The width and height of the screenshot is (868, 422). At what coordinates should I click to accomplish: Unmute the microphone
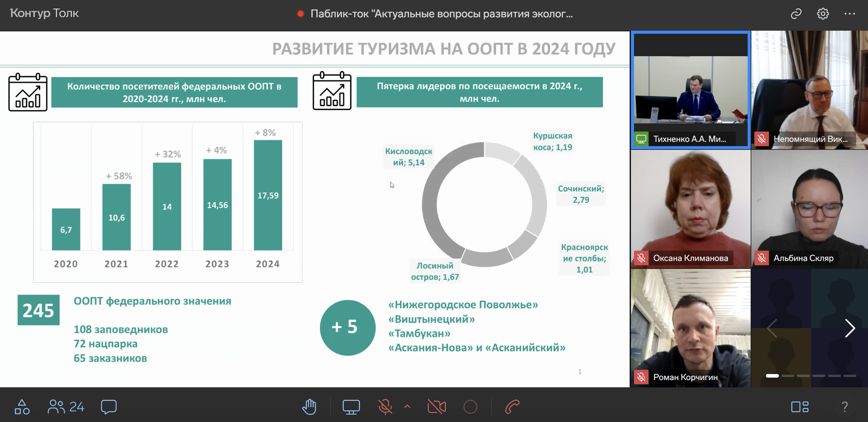[x=385, y=407]
